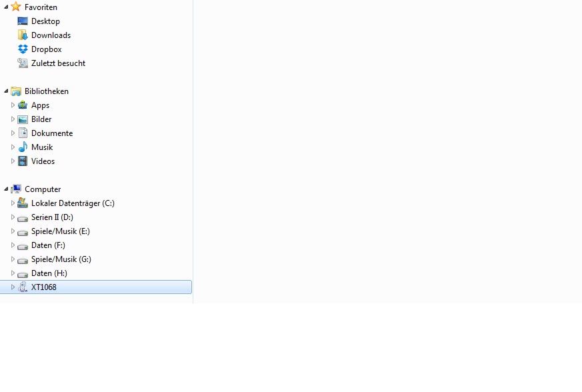
Task: Collapse the Favoriten group arrow
Action: coord(6,7)
